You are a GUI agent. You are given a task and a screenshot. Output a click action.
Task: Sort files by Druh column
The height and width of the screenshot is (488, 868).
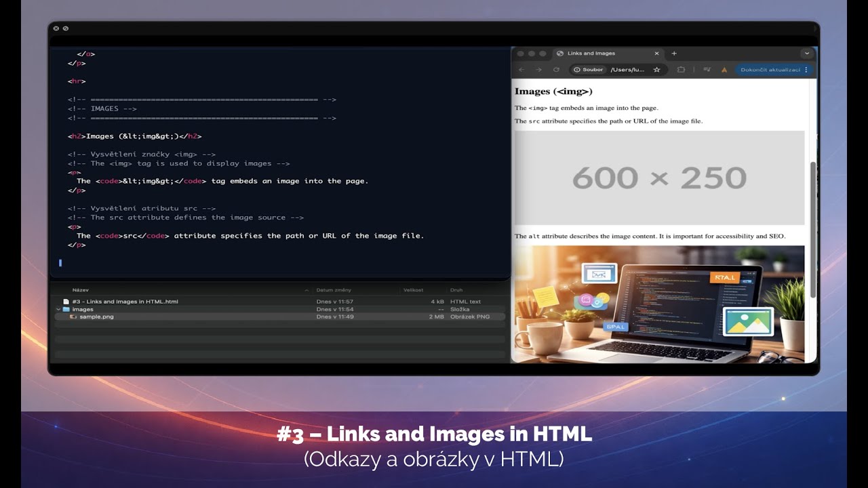click(x=456, y=290)
